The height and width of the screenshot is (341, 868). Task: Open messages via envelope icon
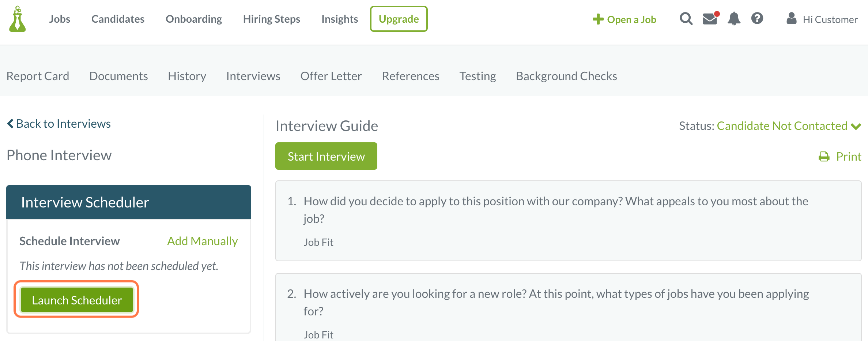pos(710,19)
